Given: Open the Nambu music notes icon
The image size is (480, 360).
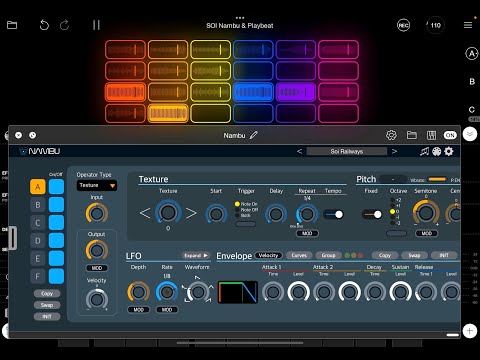Looking at the screenshot, I should coord(424,151).
